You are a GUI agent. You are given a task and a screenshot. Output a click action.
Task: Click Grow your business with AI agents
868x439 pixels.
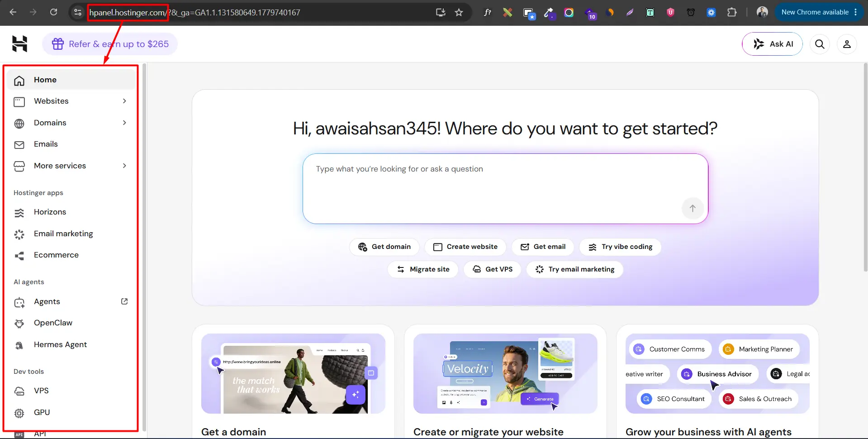point(708,432)
